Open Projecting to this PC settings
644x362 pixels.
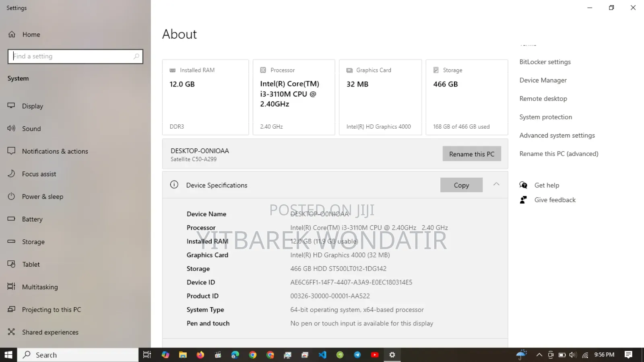[x=51, y=309]
